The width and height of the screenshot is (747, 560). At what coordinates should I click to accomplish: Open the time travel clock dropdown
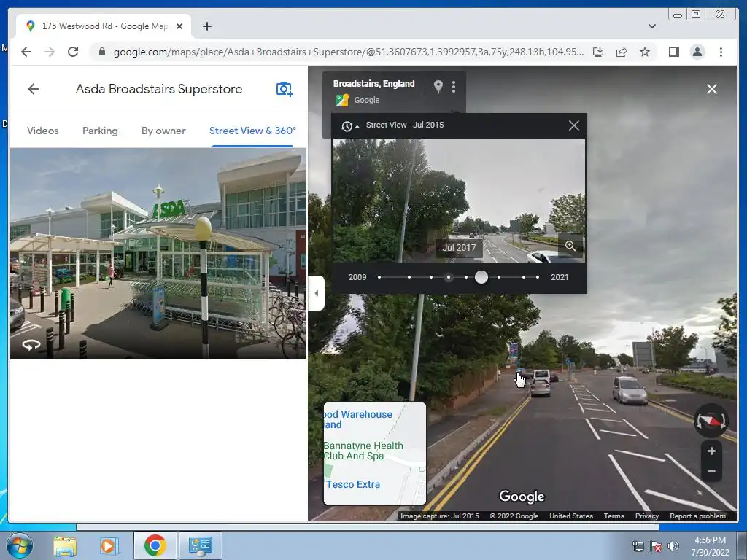click(x=350, y=125)
